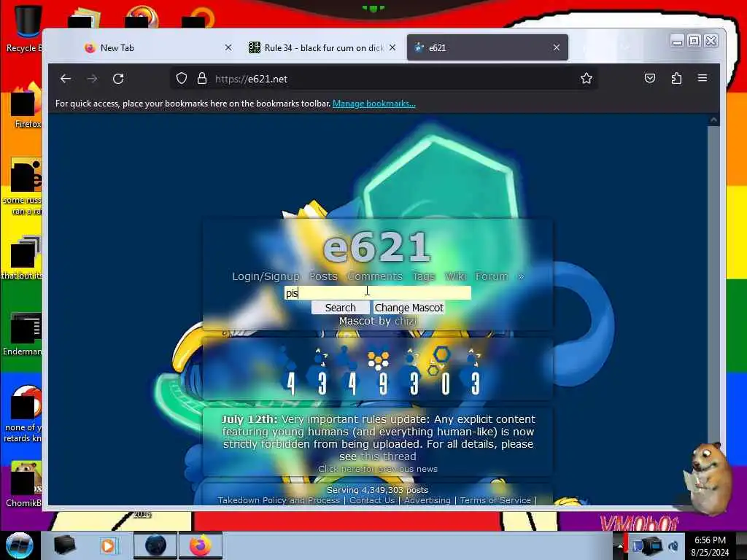Click 'Click here for previous news'
Screen dimensions: 747x560
pyautogui.click(x=378, y=469)
